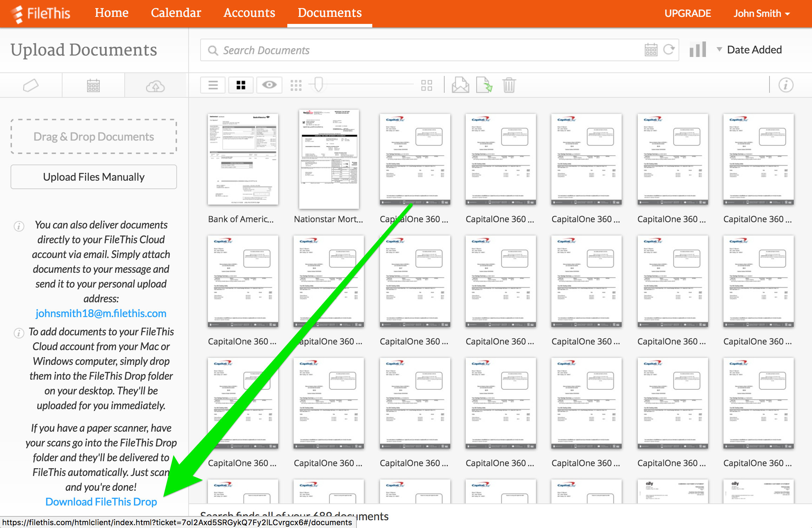The image size is (812, 528).
Task: Click the tag icon in left panel
Action: pos(31,85)
